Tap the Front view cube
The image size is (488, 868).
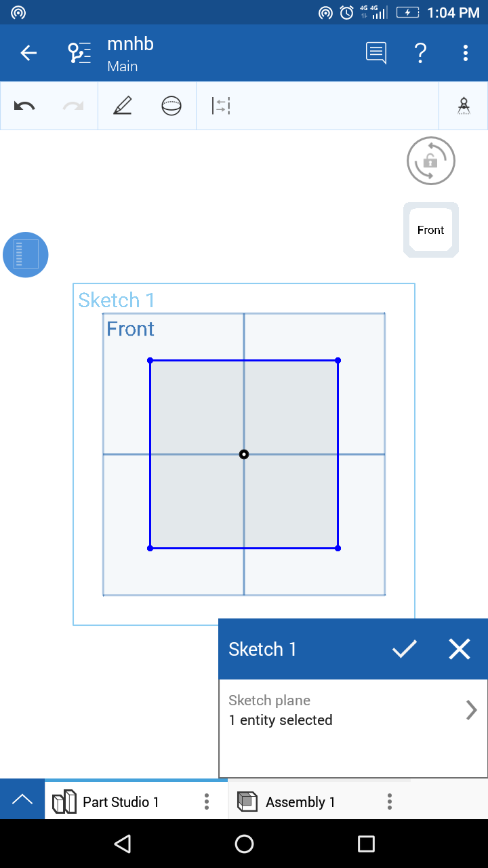pos(431,230)
